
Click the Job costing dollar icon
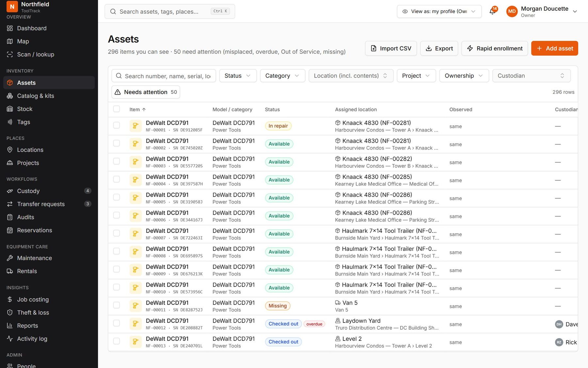[10, 299]
